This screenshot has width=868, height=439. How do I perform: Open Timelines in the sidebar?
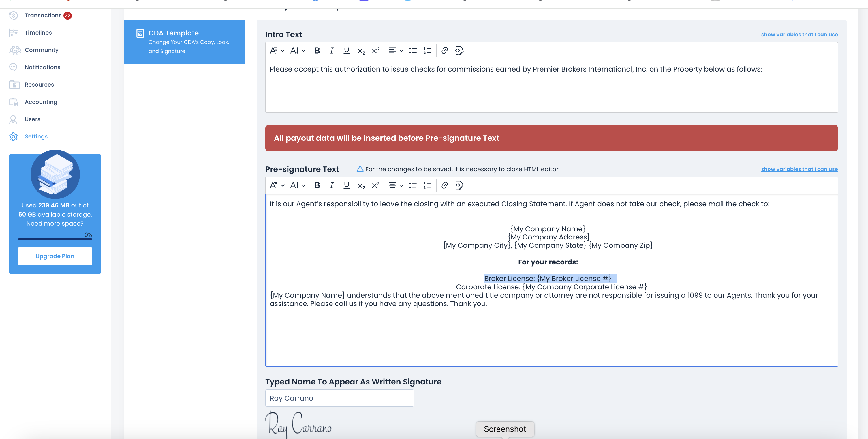38,33
